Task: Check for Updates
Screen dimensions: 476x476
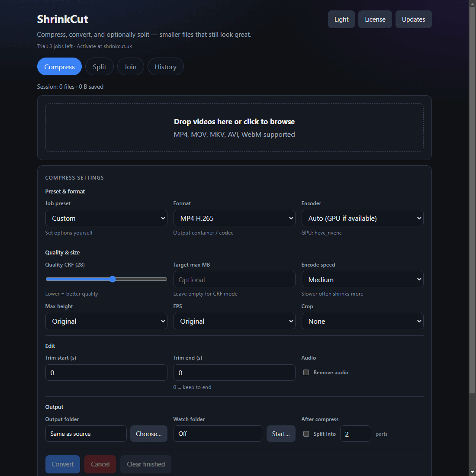Action: tap(413, 19)
